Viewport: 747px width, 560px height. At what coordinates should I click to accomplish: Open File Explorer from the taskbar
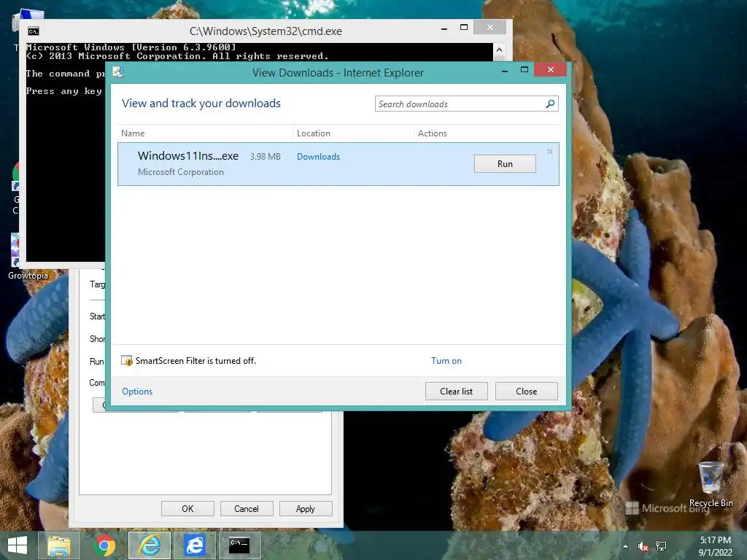click(59, 545)
